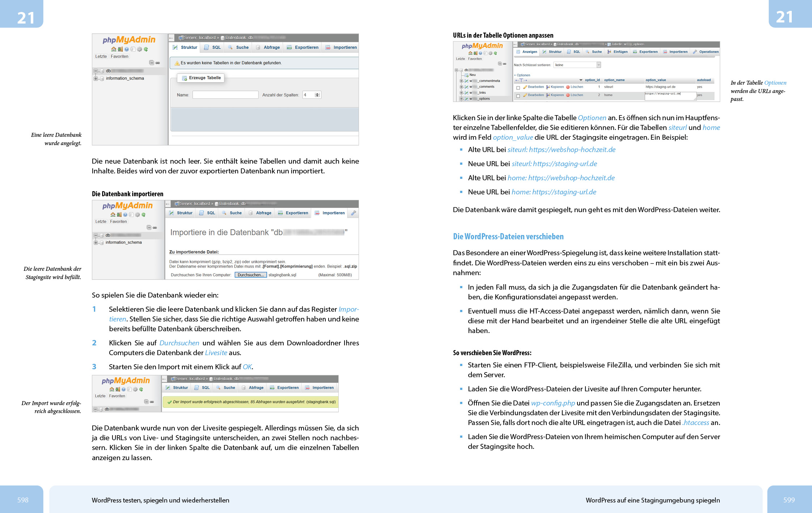Tick the checkbox of the home row
Screen dimensions: 812x513
point(518,96)
